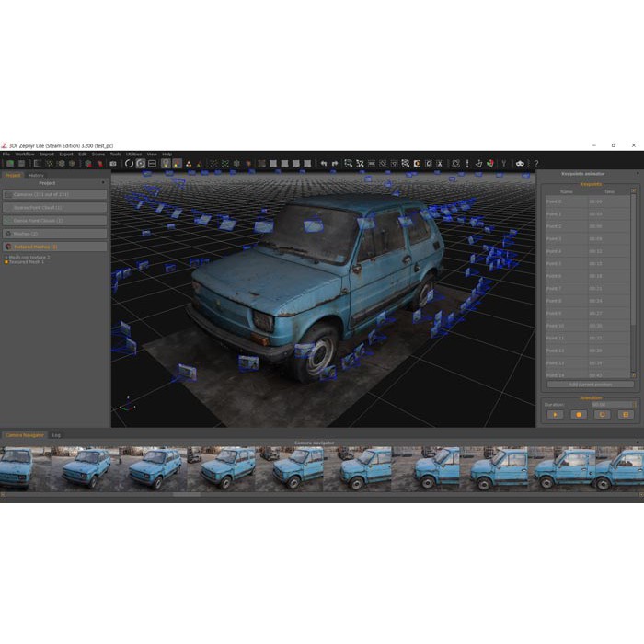Click the lightbulb lighting icon
The height and width of the screenshot is (644, 644).
[x=166, y=164]
